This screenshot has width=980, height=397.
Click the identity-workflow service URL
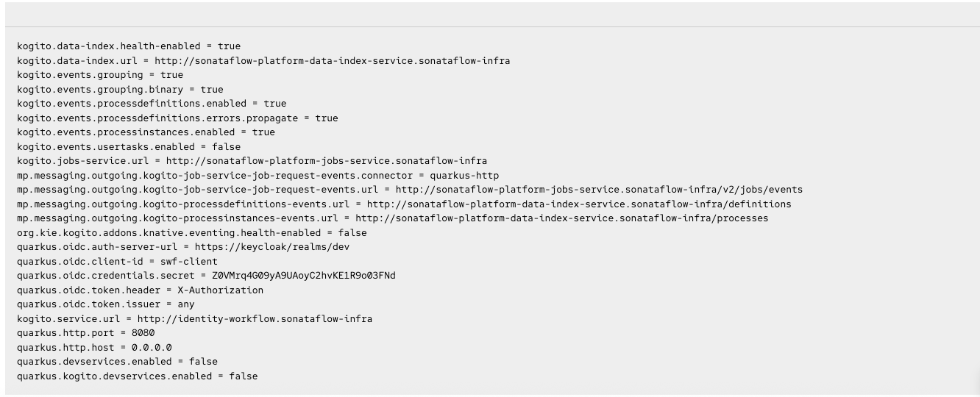[x=255, y=319]
